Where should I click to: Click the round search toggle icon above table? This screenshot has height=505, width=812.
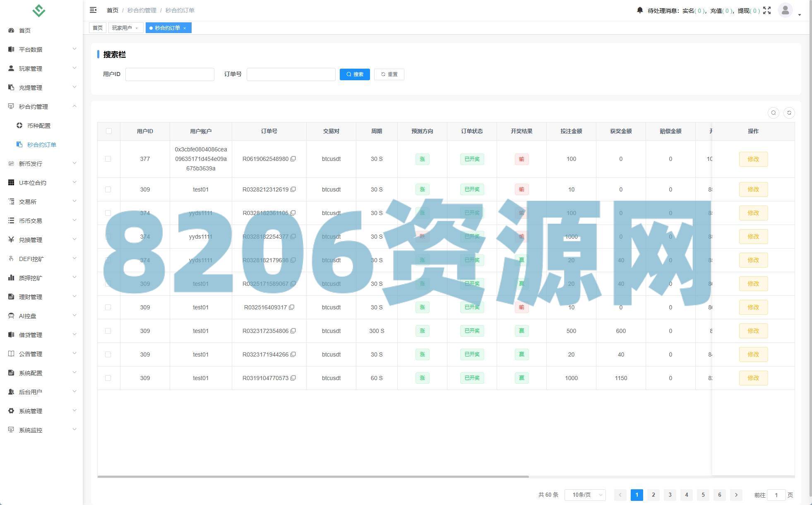tap(774, 113)
